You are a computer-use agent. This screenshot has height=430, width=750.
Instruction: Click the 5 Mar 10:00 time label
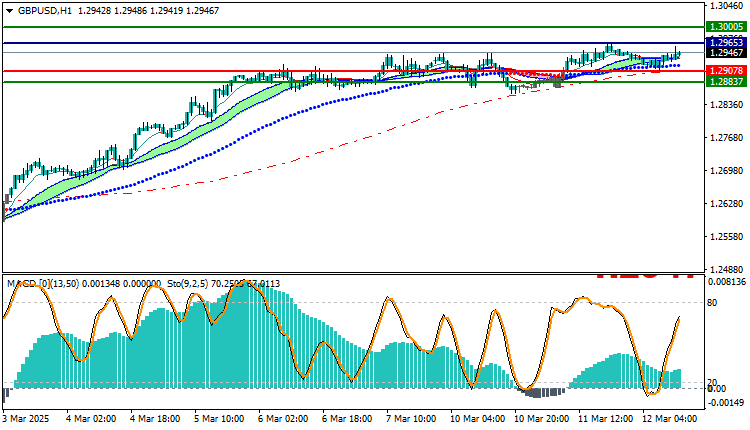[219, 419]
